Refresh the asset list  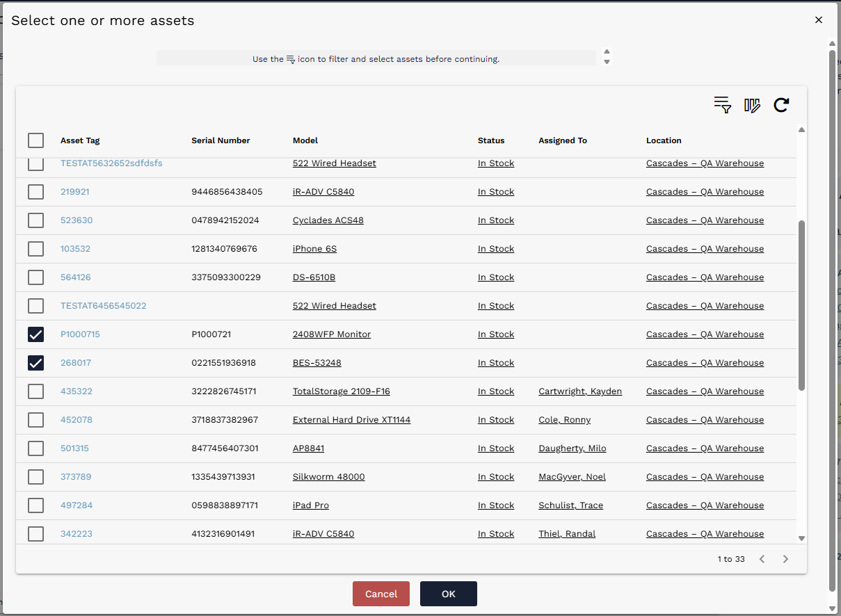coord(781,105)
